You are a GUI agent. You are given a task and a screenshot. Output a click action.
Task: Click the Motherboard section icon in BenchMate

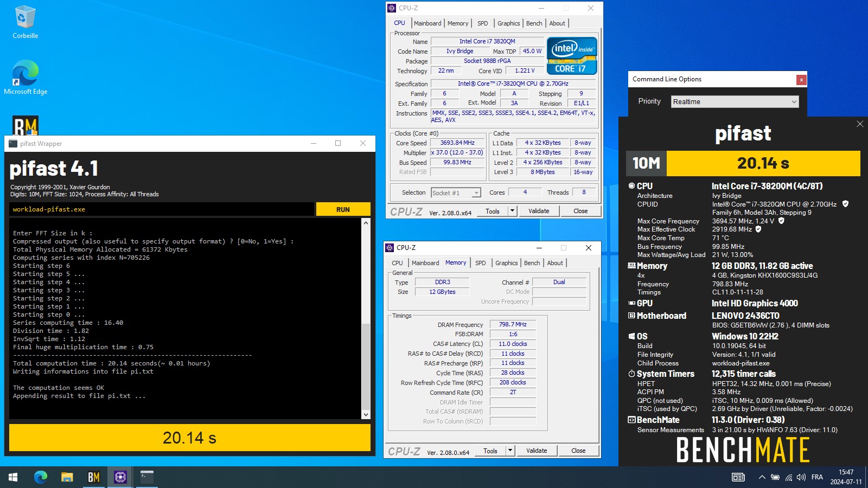pyautogui.click(x=631, y=316)
